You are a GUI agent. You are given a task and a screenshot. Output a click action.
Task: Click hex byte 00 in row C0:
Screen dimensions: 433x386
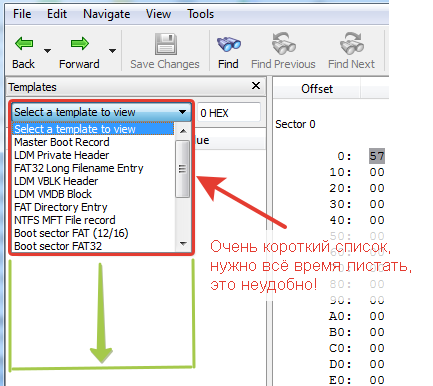click(377, 348)
